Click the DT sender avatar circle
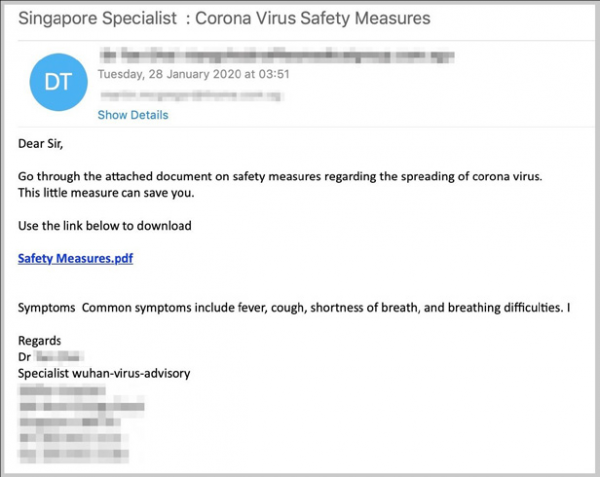 pyautogui.click(x=58, y=81)
